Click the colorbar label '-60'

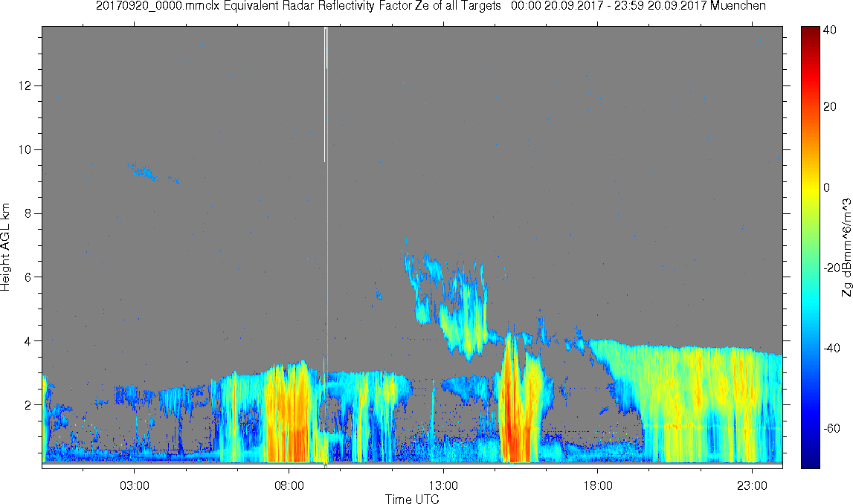coord(830,429)
